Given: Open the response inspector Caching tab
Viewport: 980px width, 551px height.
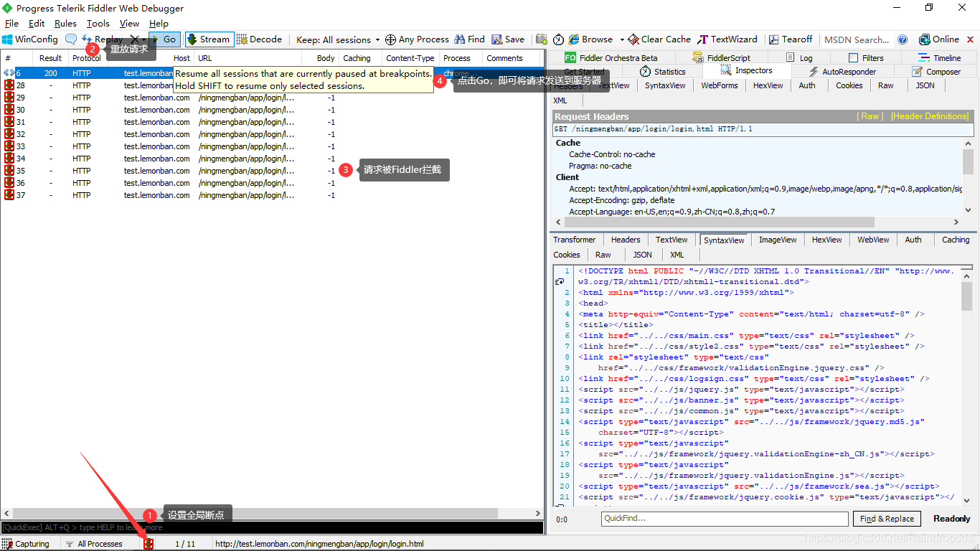Looking at the screenshot, I should coord(956,240).
